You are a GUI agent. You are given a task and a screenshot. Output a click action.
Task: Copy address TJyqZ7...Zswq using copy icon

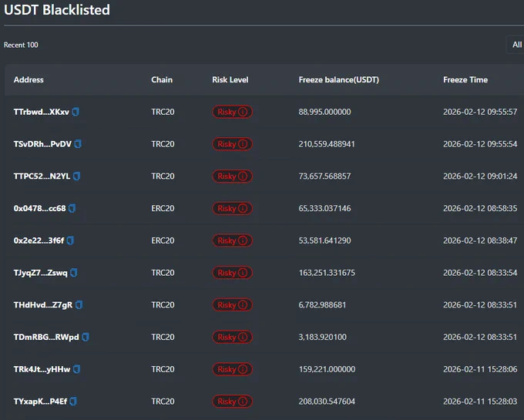[x=73, y=273]
